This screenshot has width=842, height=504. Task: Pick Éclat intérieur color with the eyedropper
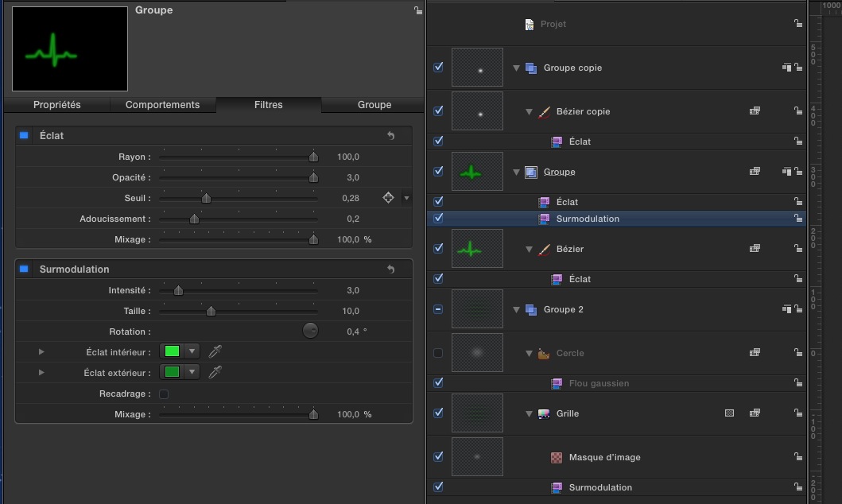click(215, 351)
